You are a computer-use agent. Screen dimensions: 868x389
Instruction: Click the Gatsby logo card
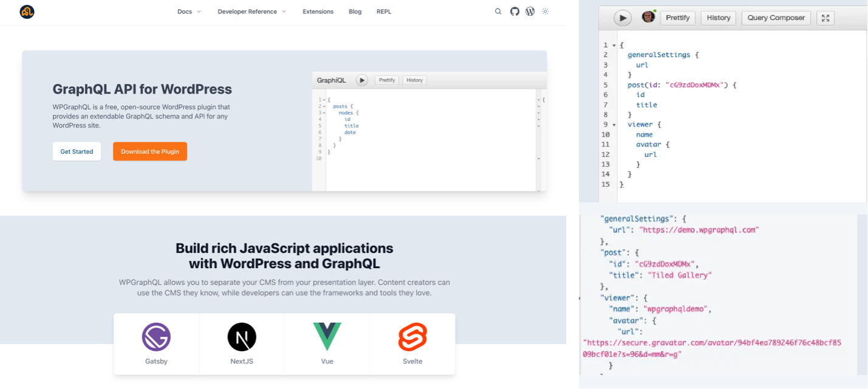point(156,344)
